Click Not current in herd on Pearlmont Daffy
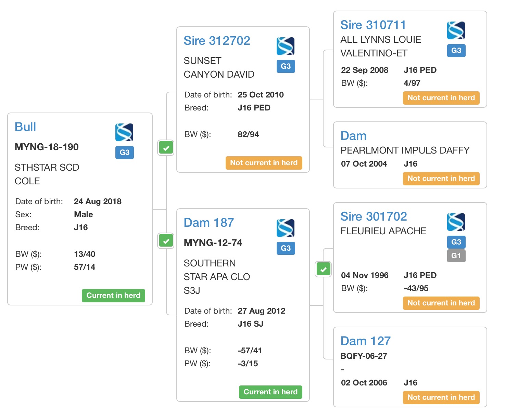Image resolution: width=505 pixels, height=420 pixels. 441,179
